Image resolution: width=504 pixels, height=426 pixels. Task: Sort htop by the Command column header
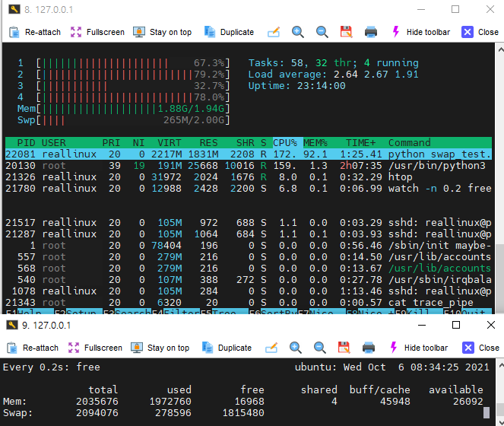(410, 142)
